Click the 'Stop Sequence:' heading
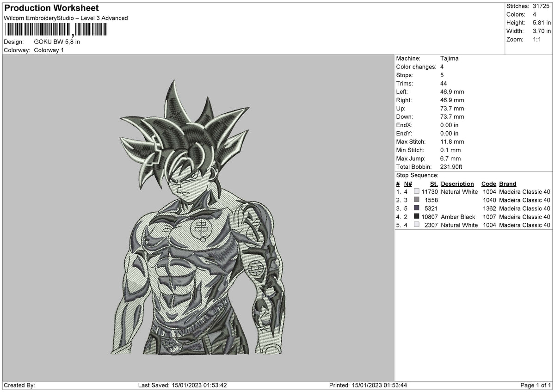The width and height of the screenshot is (555, 392). point(417,175)
